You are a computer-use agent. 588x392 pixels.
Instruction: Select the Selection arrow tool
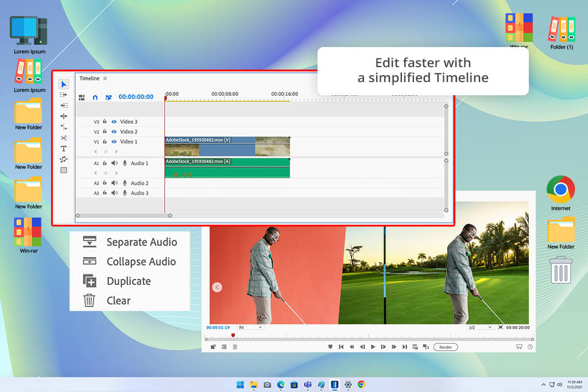point(64,84)
